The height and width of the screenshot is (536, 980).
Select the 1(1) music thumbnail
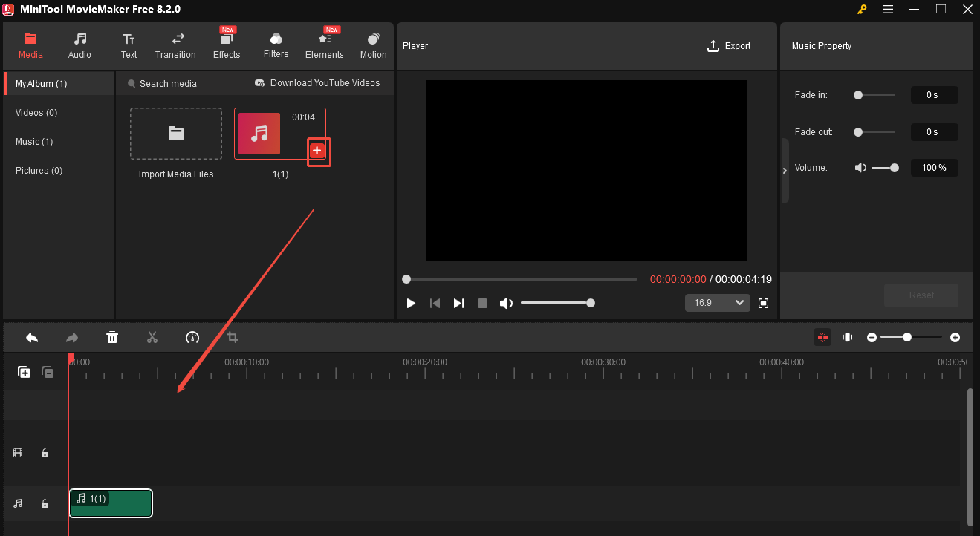259,134
